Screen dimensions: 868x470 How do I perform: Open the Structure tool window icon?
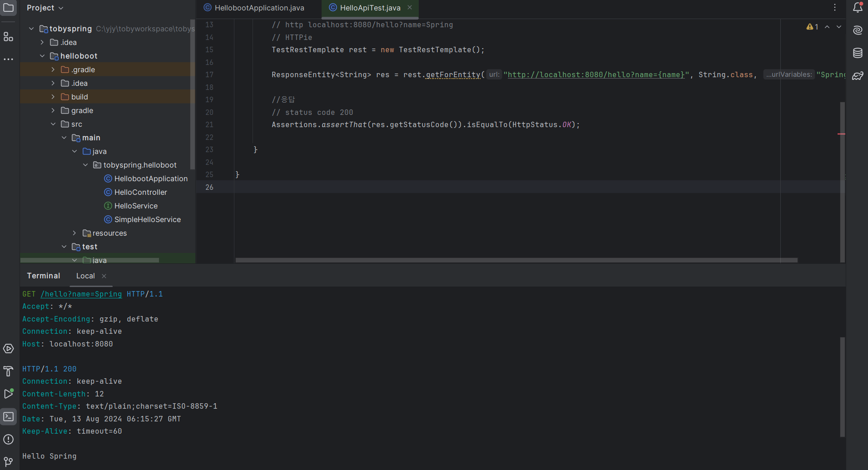(x=8, y=37)
